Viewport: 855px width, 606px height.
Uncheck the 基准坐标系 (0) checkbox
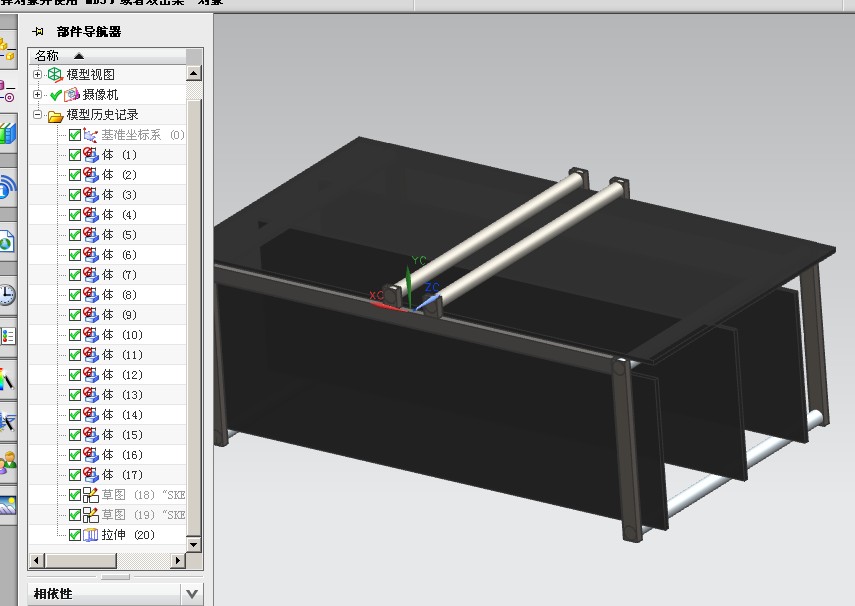(x=75, y=135)
